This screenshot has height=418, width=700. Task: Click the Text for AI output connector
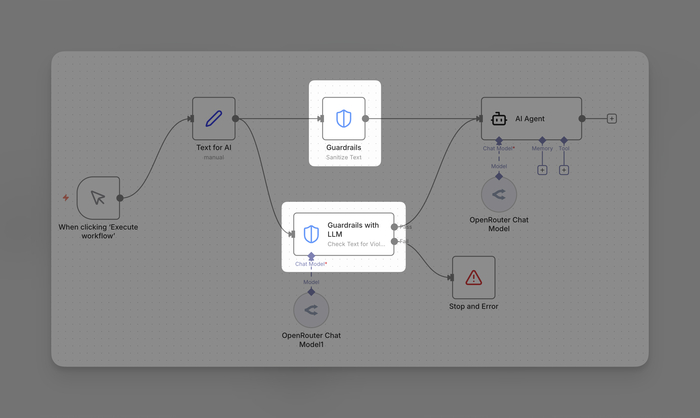(236, 118)
